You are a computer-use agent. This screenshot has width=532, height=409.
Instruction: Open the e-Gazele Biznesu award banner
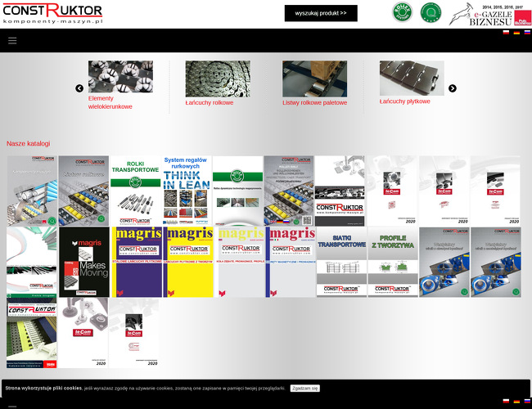[490, 15]
